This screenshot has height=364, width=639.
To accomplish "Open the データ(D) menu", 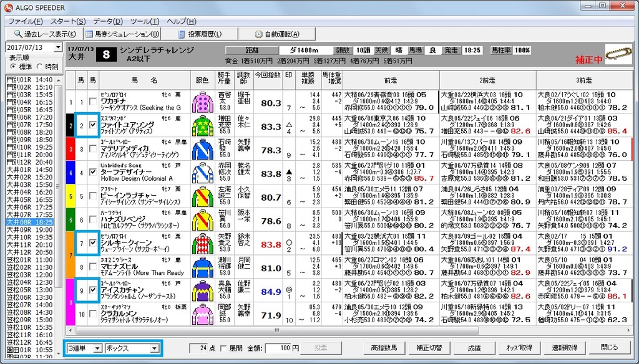I will coord(108,22).
